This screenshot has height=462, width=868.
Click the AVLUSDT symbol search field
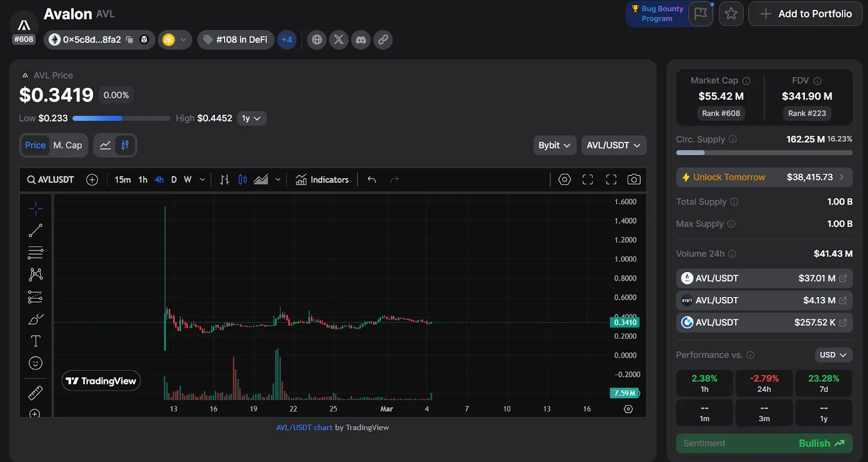[51, 180]
